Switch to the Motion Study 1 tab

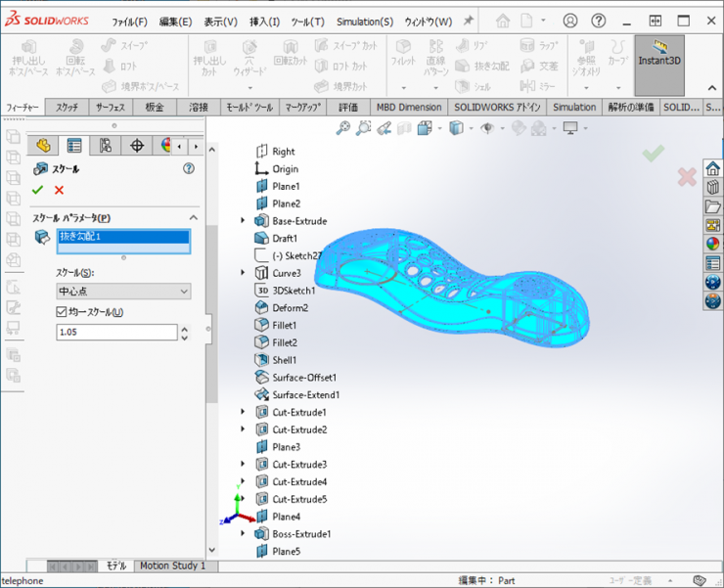click(172, 565)
